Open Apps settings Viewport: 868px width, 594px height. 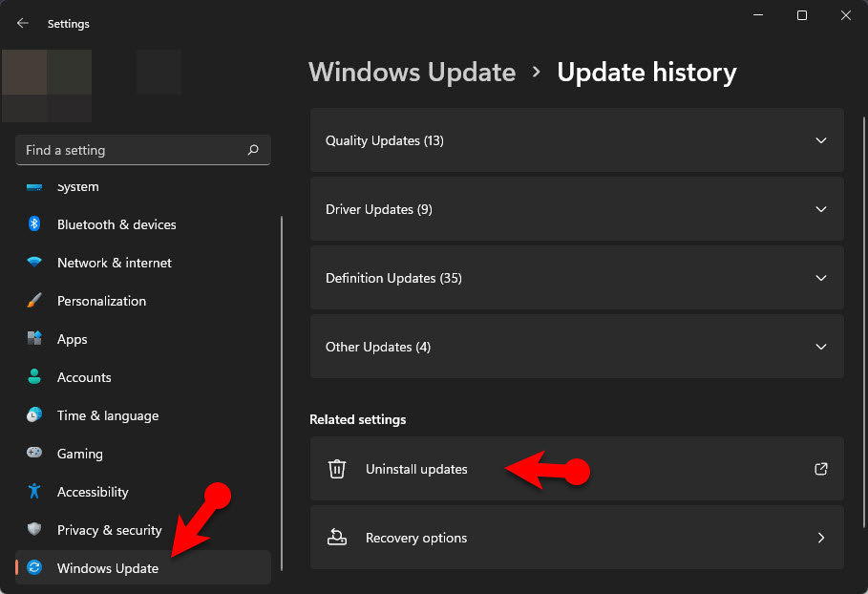tap(143, 339)
